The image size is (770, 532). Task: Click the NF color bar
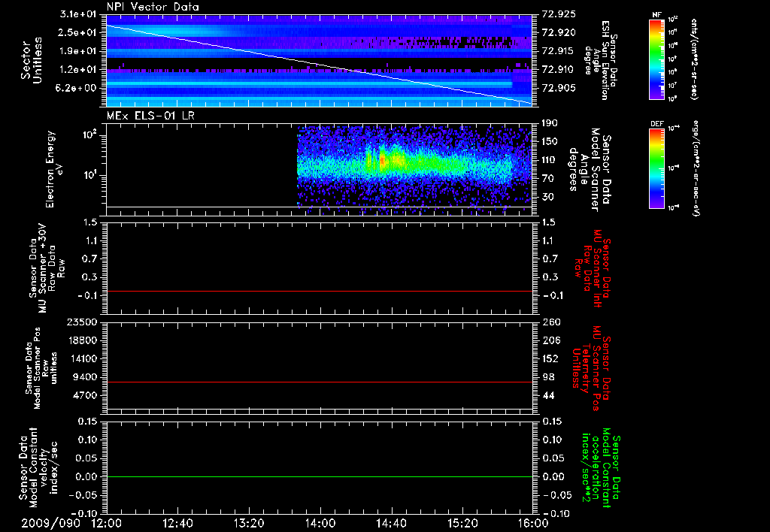tap(656, 59)
